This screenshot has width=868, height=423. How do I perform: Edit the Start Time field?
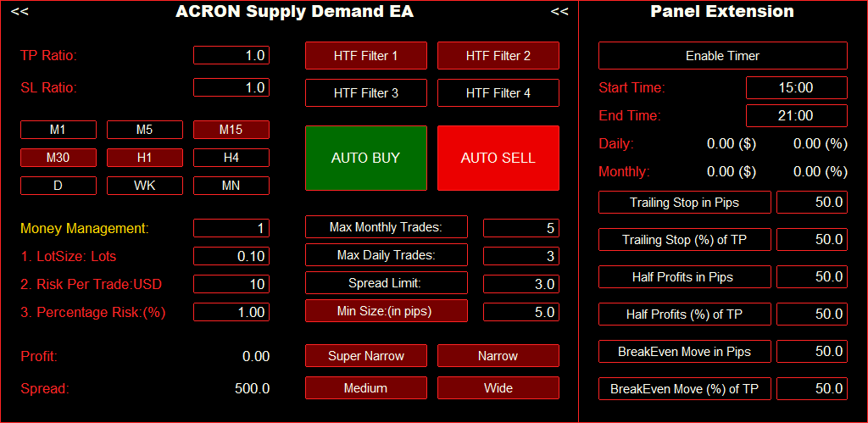(x=797, y=88)
